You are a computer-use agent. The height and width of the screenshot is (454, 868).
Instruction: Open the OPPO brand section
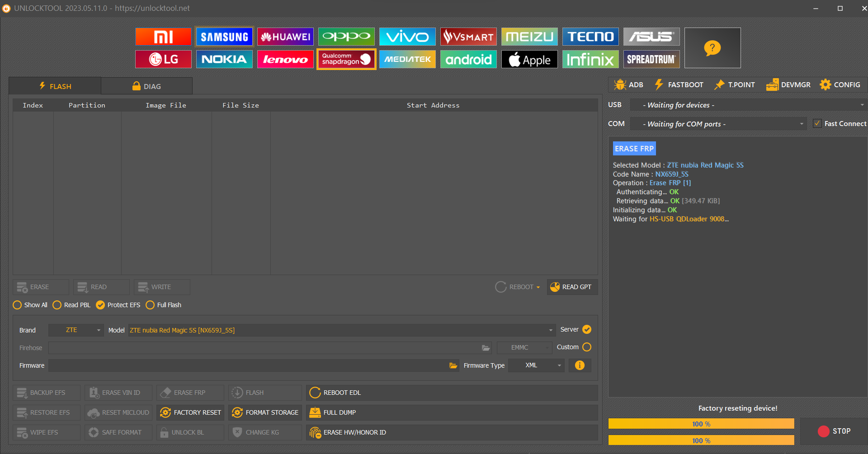tap(346, 37)
